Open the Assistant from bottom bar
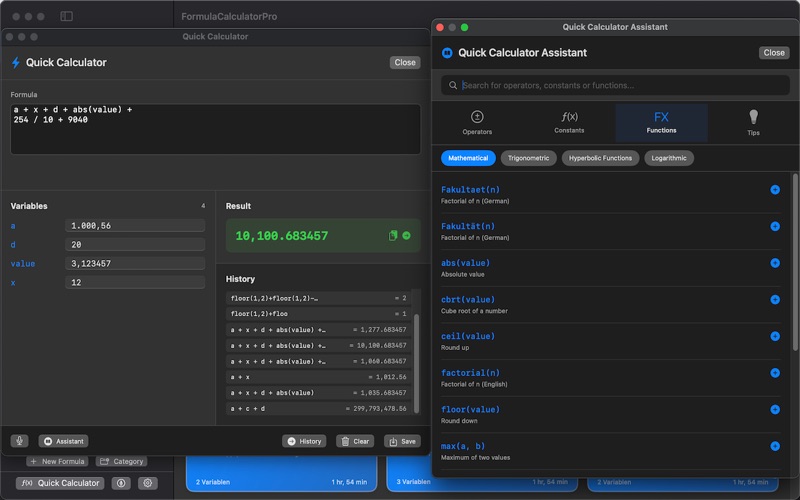The height and width of the screenshot is (500, 800). (x=63, y=441)
